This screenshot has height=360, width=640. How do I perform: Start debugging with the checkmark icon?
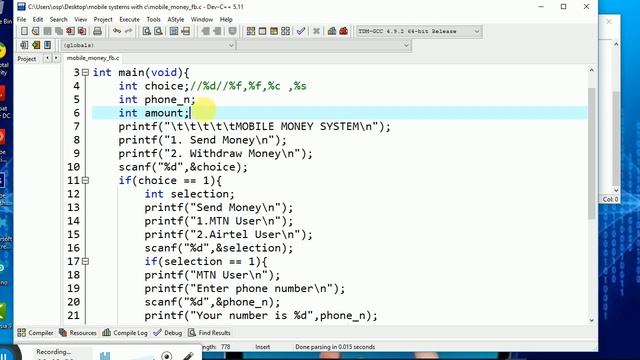(x=301, y=31)
